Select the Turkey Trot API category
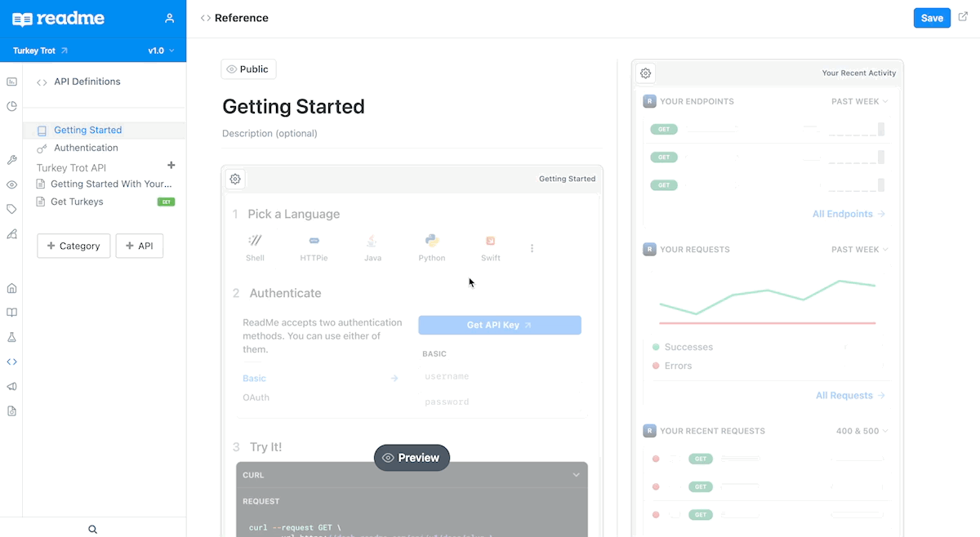 point(71,167)
